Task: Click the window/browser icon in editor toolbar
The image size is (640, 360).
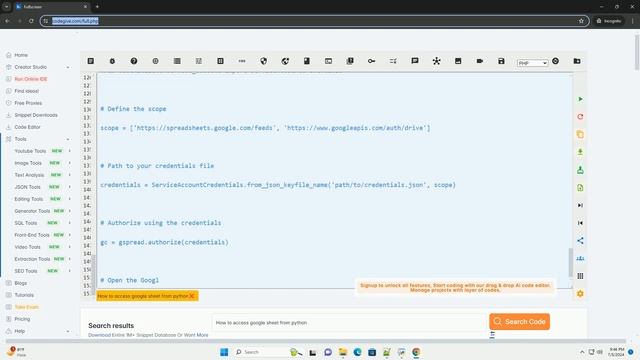Action: coord(328,61)
